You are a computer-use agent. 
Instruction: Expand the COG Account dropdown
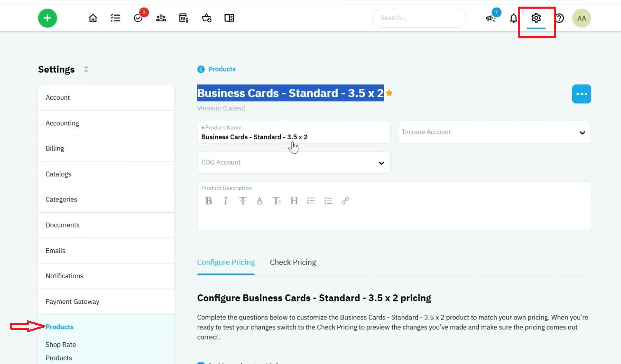(294, 162)
